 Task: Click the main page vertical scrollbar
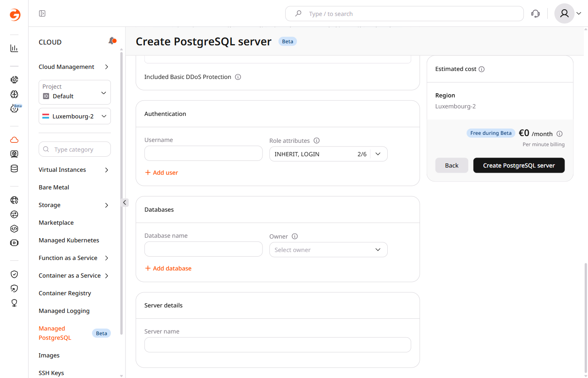point(585,317)
